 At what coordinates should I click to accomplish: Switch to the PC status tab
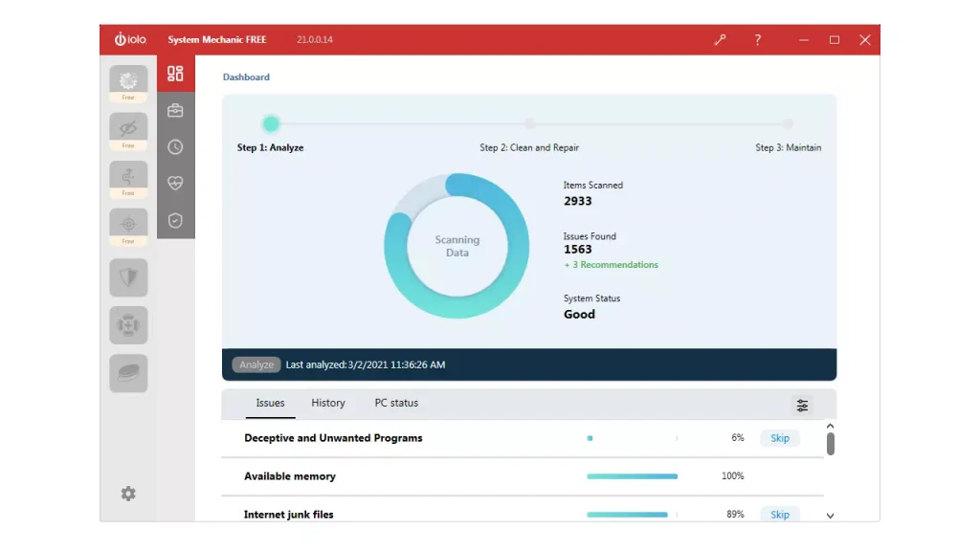point(396,403)
